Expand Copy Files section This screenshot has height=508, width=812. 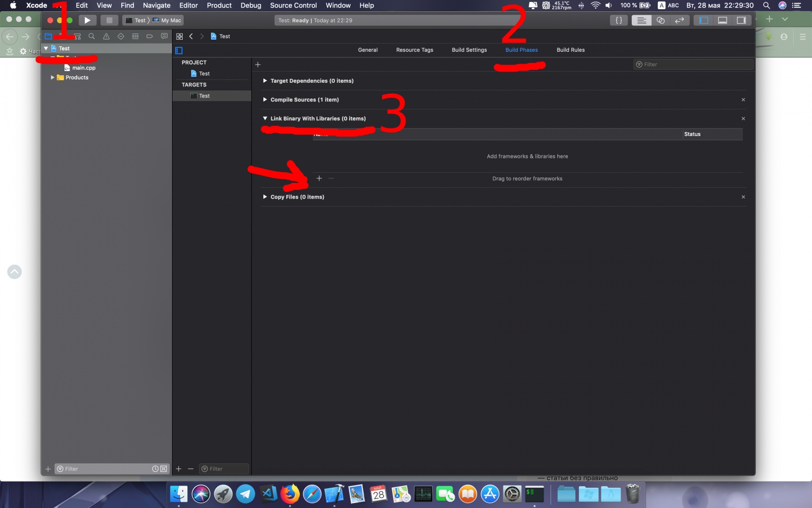pos(265,197)
